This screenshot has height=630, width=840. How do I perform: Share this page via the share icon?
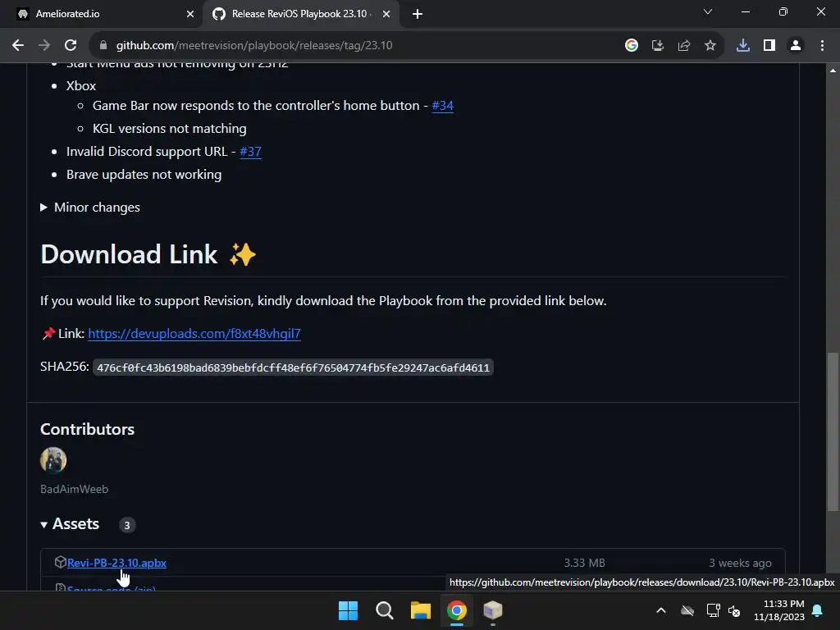click(x=684, y=46)
